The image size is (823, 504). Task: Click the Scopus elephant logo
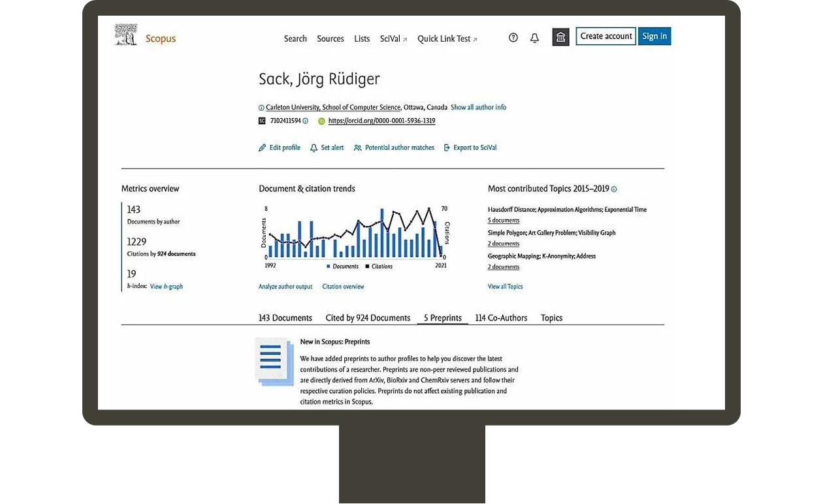(125, 34)
